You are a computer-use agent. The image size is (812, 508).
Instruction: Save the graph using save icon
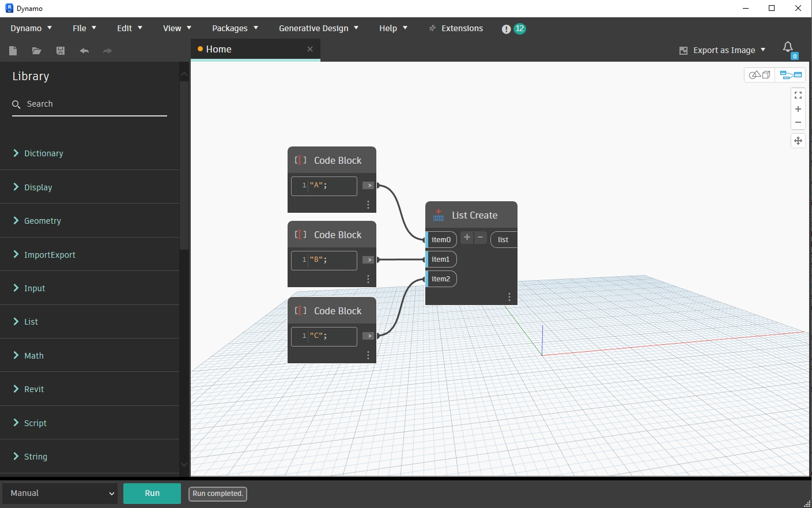(60, 51)
